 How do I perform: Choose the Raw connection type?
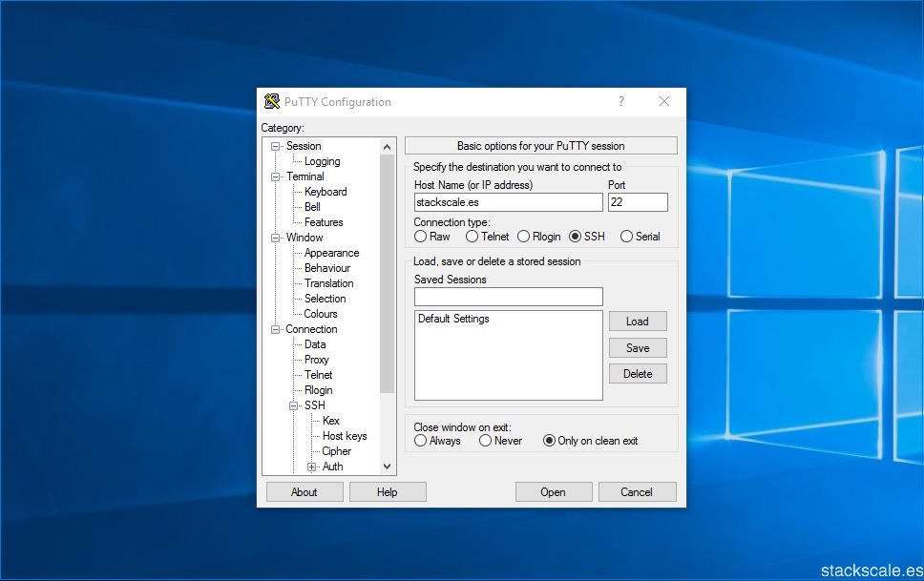point(421,237)
